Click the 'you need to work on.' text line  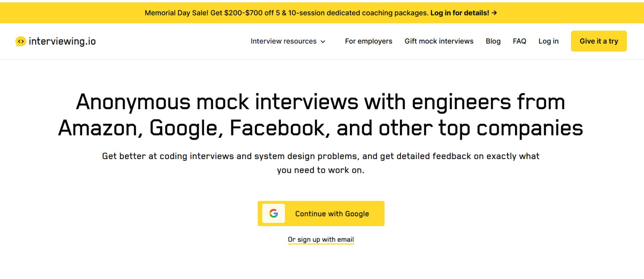(320, 170)
